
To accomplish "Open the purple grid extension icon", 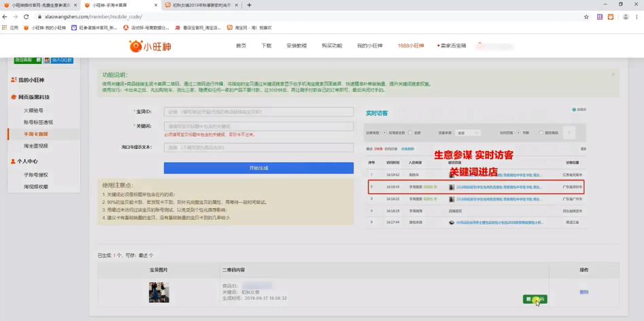I will [x=600, y=17].
